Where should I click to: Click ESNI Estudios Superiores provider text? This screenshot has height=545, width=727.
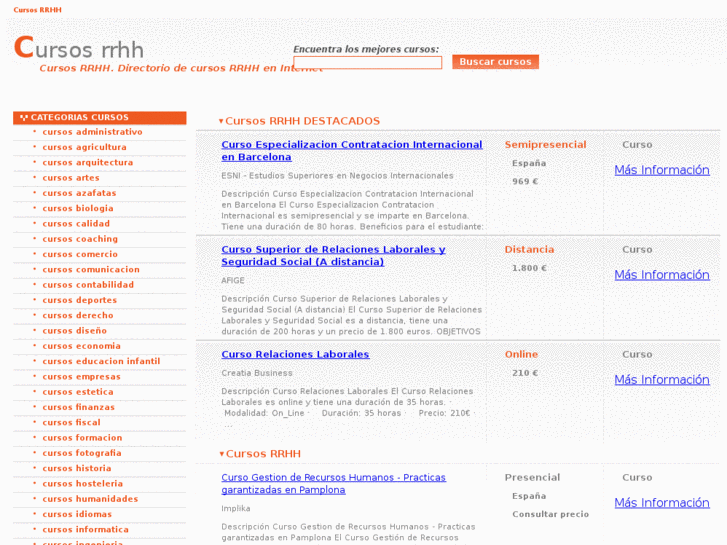tap(338, 176)
